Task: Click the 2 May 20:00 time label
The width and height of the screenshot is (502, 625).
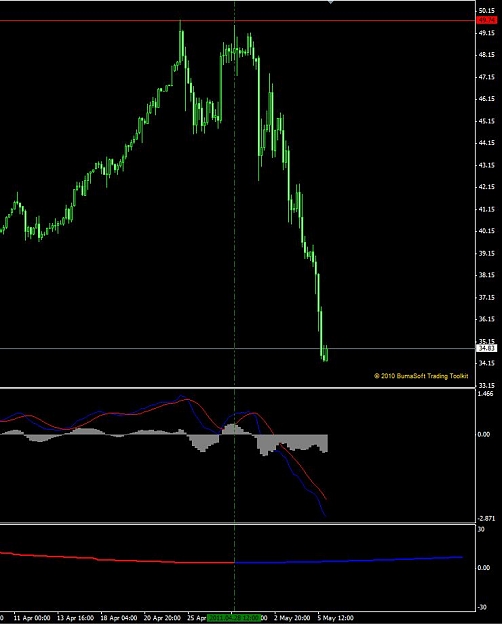Action: point(292,618)
